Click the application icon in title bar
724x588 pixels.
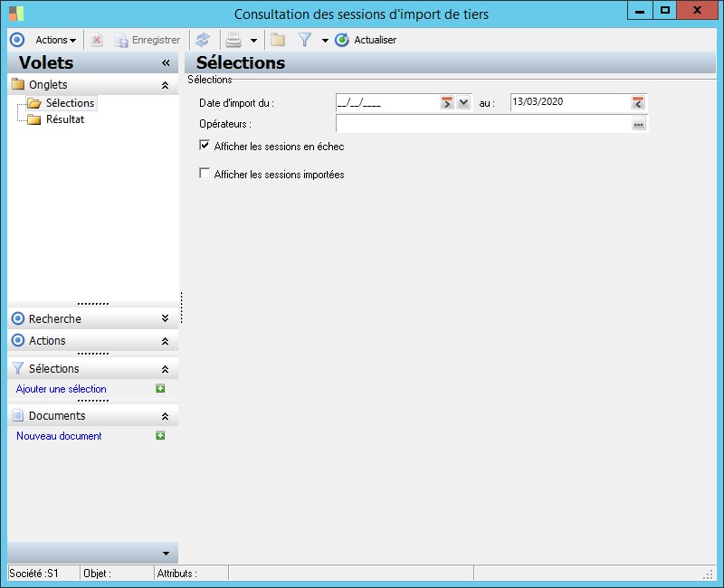(16, 14)
